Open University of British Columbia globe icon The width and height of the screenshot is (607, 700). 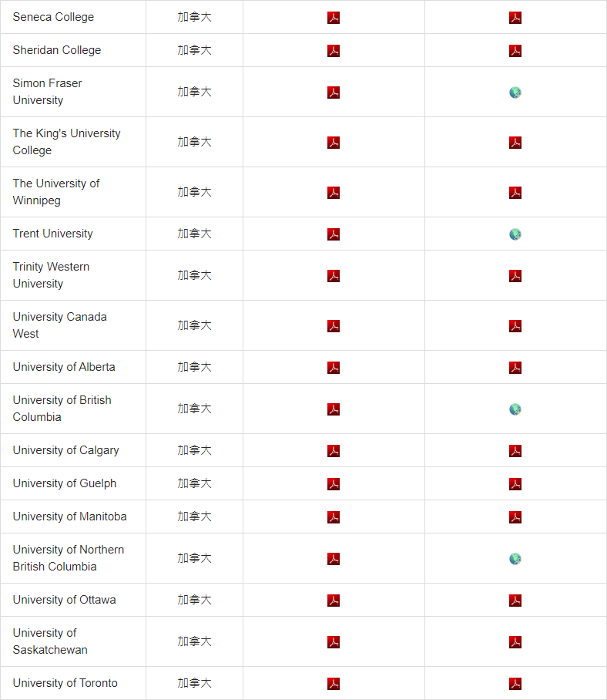pos(515,409)
